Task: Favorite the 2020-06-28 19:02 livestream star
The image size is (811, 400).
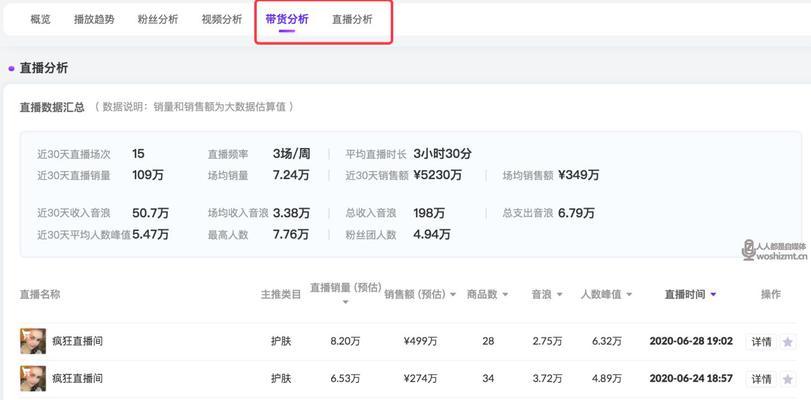Action: pos(788,342)
